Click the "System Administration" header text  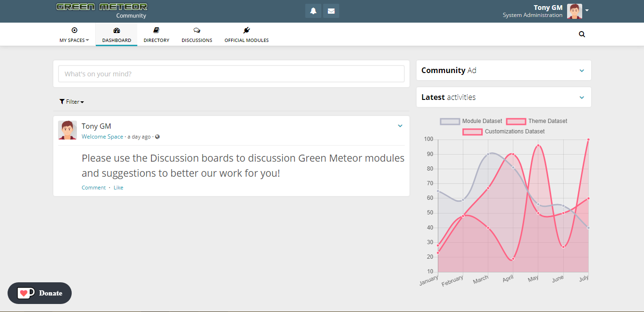532,15
